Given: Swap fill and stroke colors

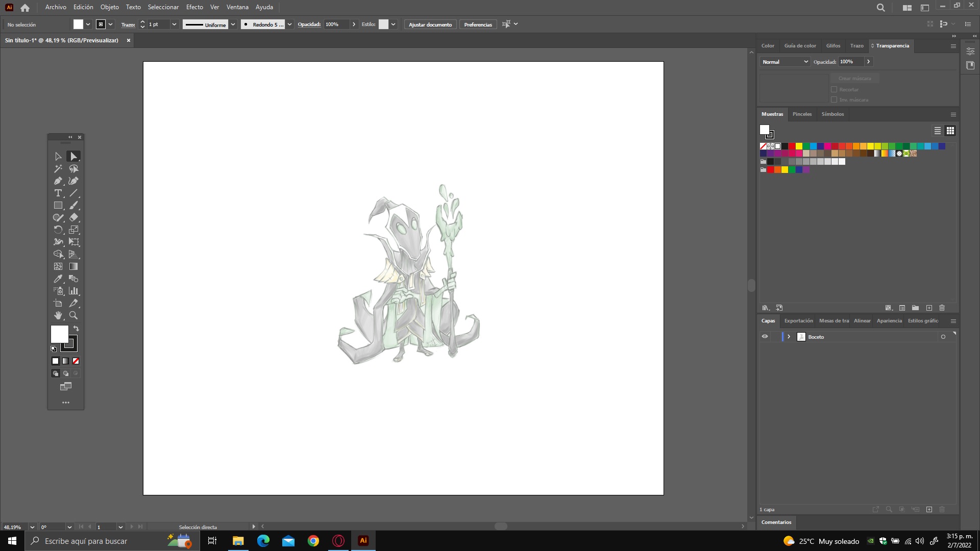Looking at the screenshot, I should [x=76, y=329].
